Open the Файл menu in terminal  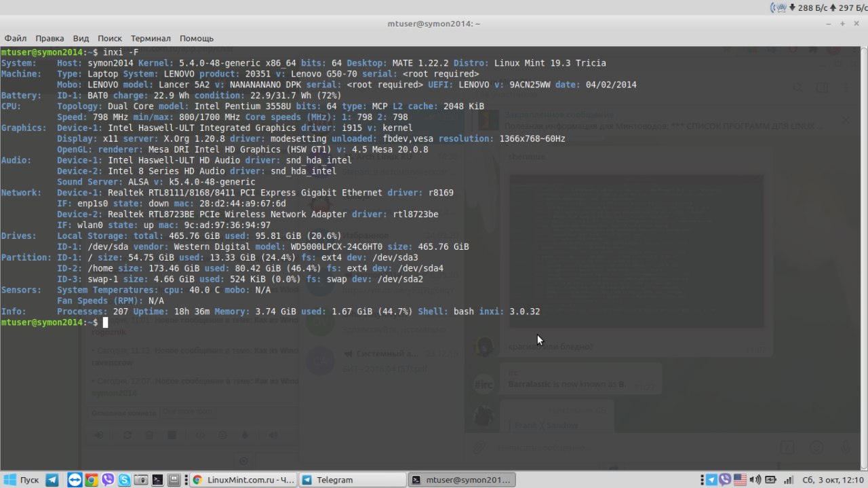pos(16,39)
